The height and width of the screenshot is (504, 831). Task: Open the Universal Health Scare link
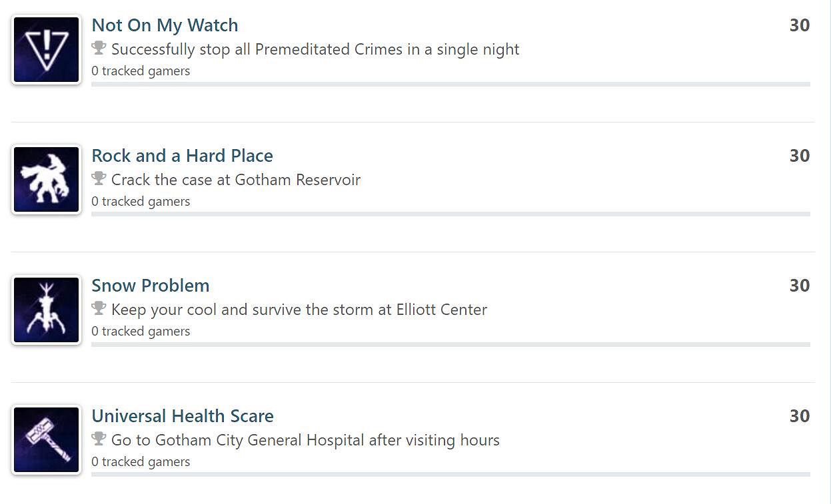pyautogui.click(x=183, y=416)
